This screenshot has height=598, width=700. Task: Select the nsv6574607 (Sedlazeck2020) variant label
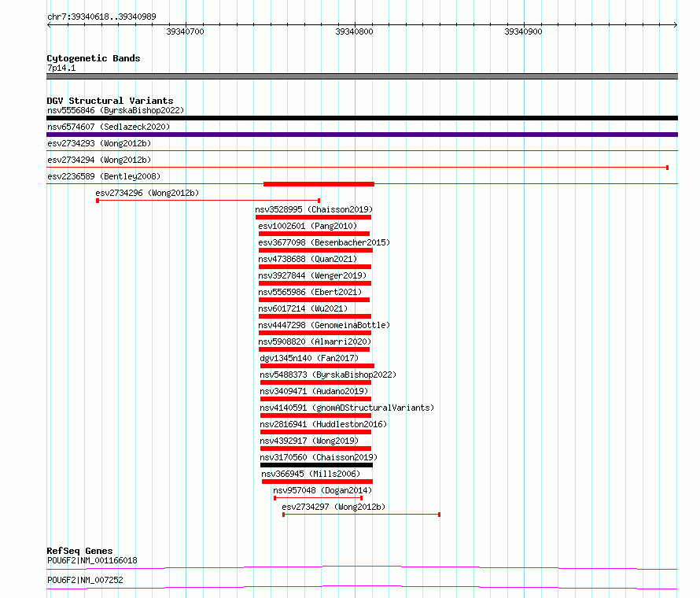[x=109, y=127]
